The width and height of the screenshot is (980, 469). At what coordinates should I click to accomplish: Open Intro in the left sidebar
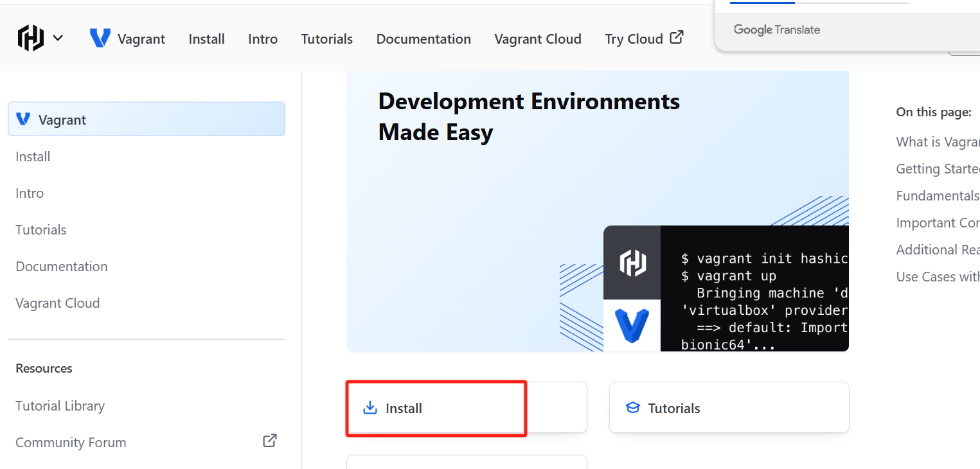coord(30,193)
